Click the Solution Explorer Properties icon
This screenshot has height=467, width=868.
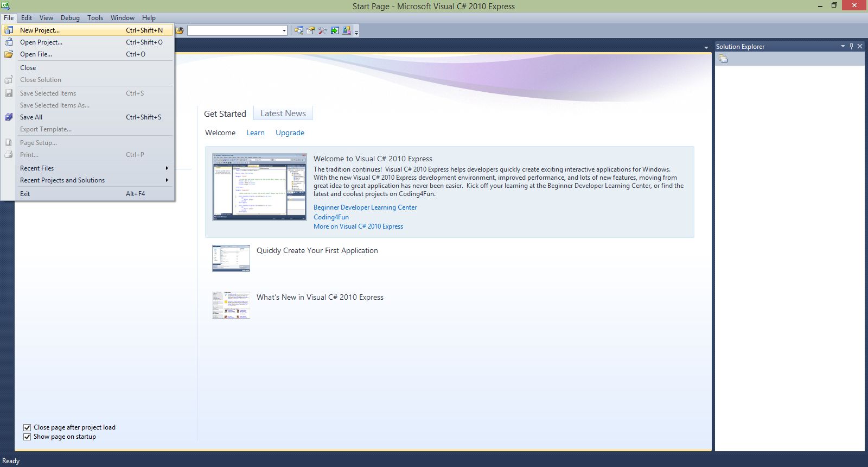pyautogui.click(x=723, y=59)
